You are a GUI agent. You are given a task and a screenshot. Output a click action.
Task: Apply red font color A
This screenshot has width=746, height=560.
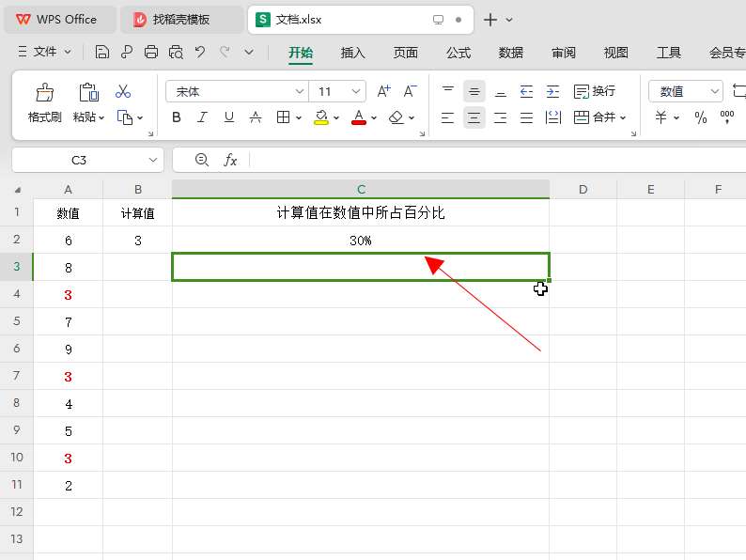(359, 117)
